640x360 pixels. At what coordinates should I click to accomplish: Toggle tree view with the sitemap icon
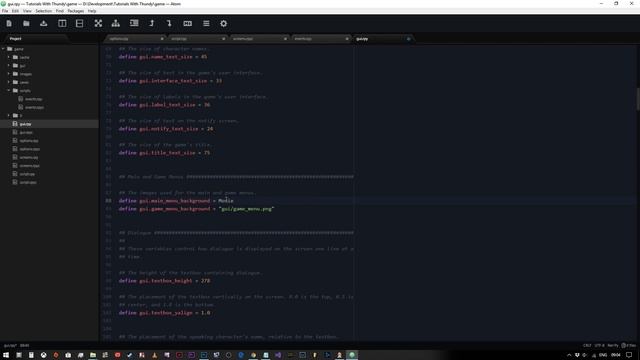point(116,24)
